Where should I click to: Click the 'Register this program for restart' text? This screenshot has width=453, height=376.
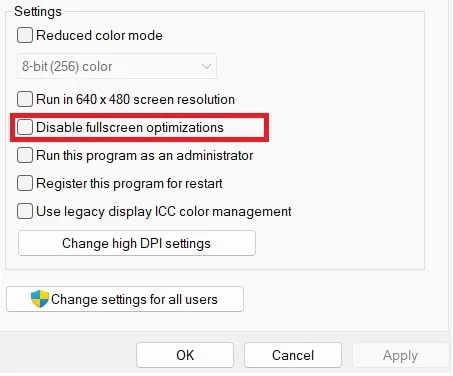tap(129, 184)
